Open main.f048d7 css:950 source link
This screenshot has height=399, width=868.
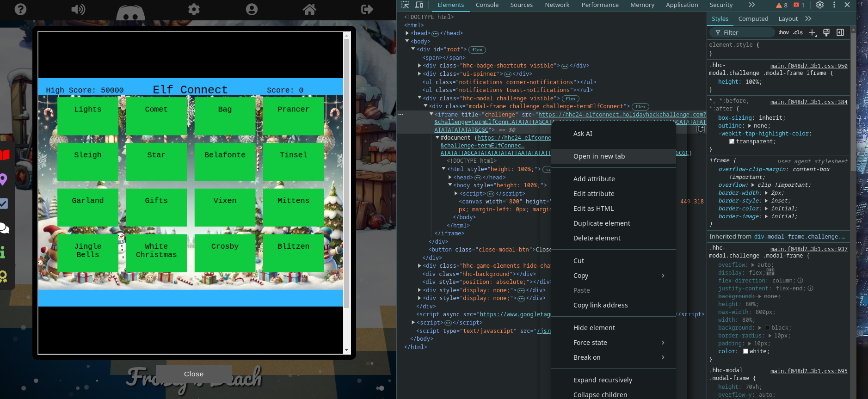pyautogui.click(x=809, y=66)
